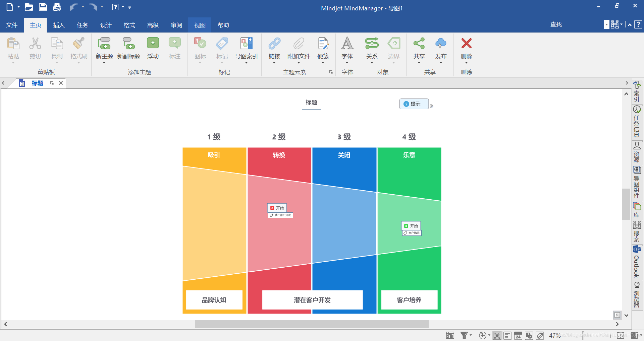
Task: Select the 标题 central topic on canvas
Action: (311, 103)
